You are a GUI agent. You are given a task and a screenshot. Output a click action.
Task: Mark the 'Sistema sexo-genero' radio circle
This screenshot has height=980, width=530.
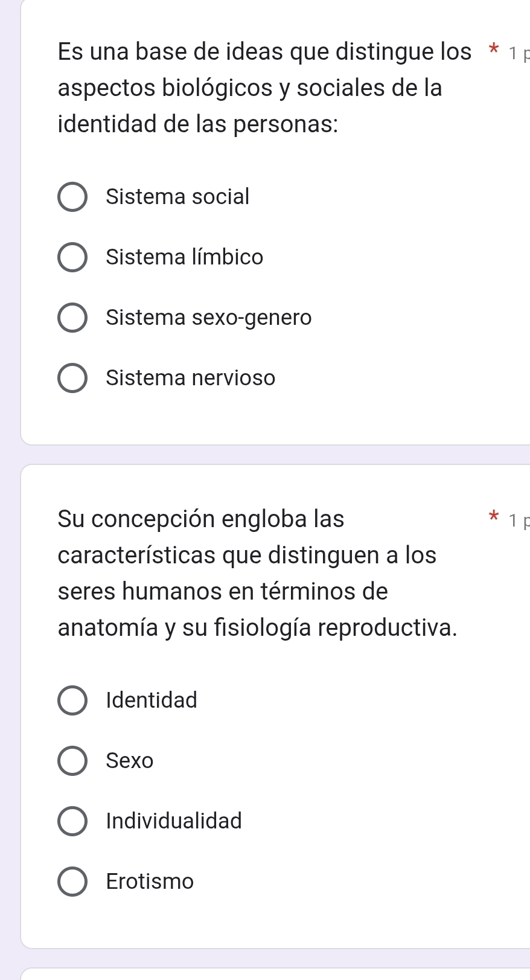pos(72,318)
